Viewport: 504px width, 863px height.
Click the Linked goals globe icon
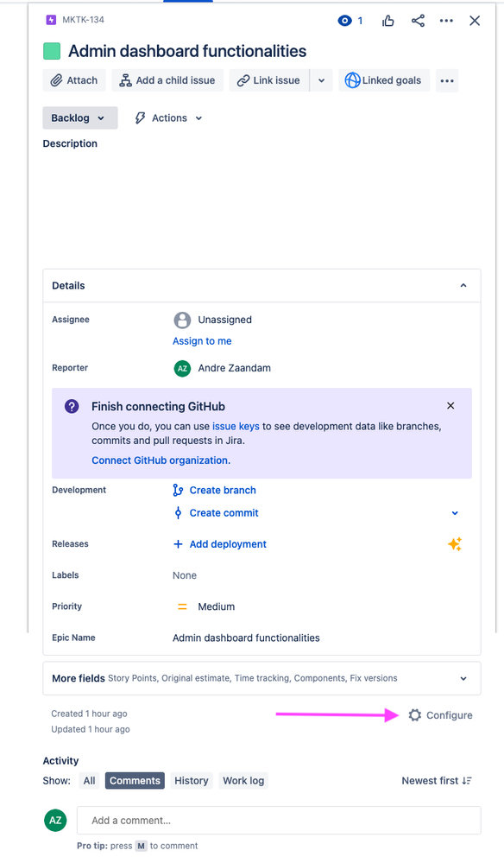pyautogui.click(x=352, y=79)
